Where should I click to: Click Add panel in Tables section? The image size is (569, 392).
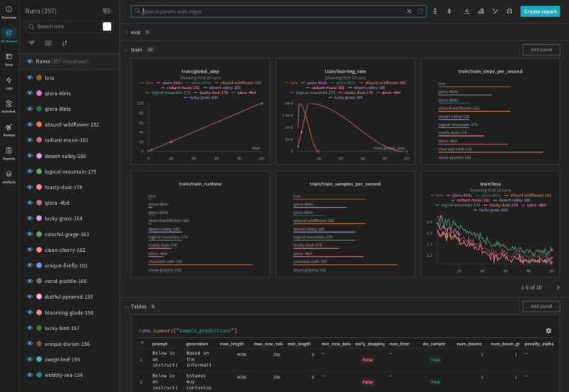click(x=541, y=306)
